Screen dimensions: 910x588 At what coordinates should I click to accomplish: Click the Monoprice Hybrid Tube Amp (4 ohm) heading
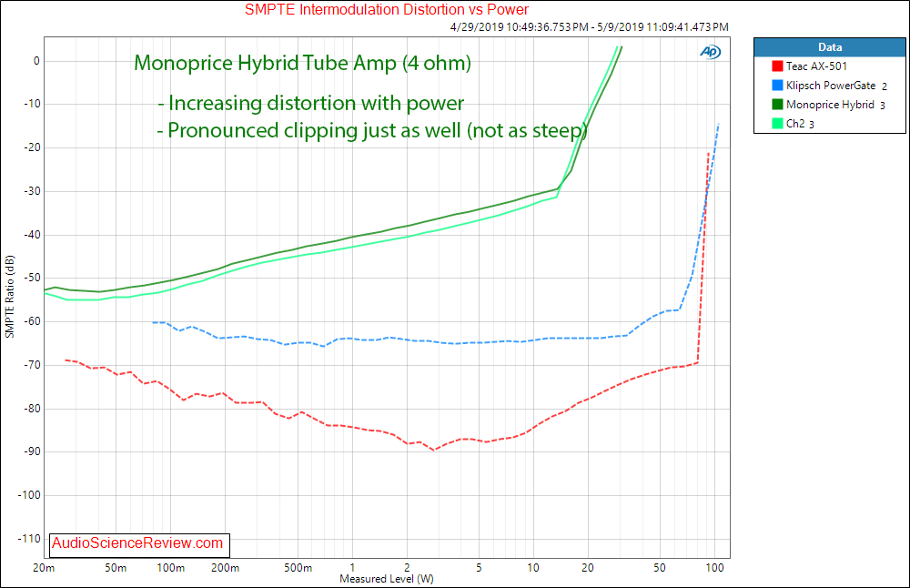coord(302,63)
